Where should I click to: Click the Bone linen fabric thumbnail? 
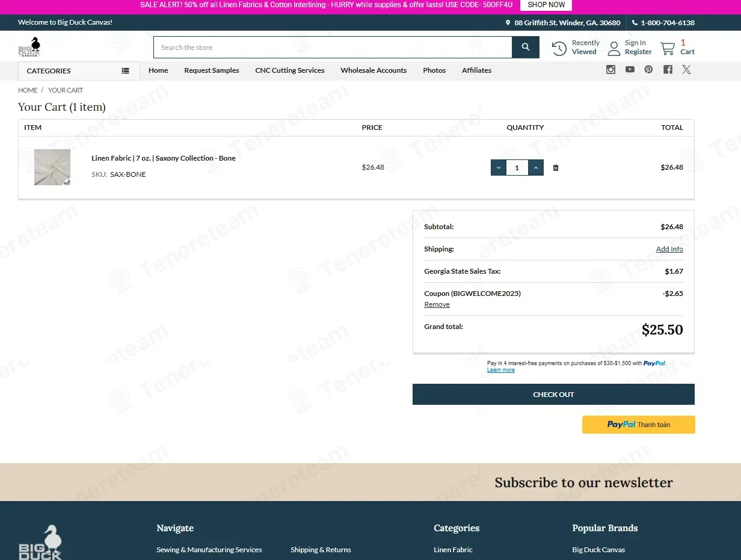point(52,167)
